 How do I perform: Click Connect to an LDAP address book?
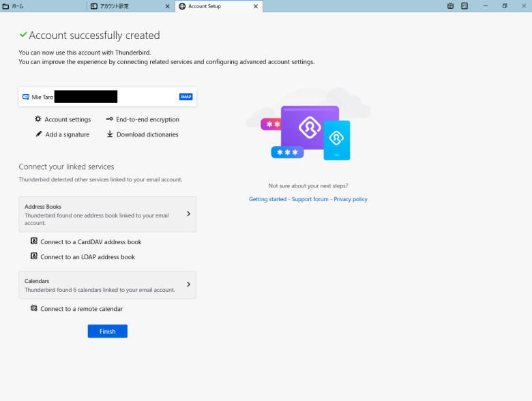[x=88, y=257]
